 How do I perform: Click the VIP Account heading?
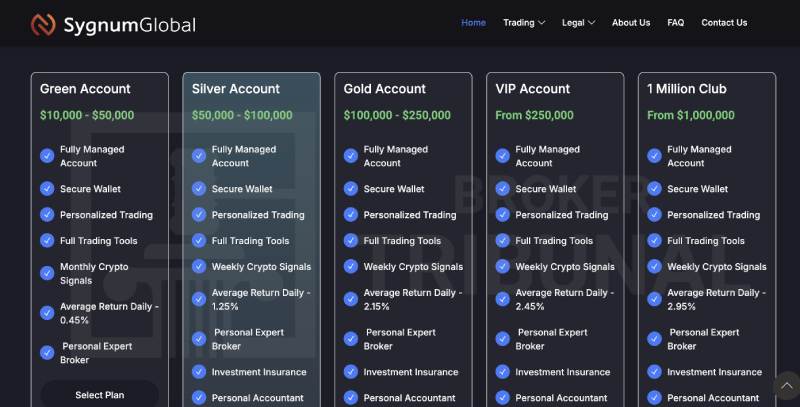click(533, 89)
